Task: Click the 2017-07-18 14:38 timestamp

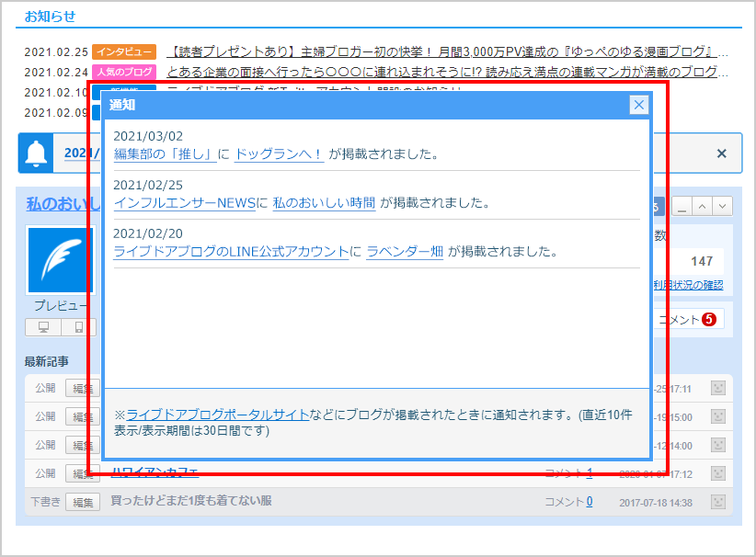Action: click(x=656, y=503)
